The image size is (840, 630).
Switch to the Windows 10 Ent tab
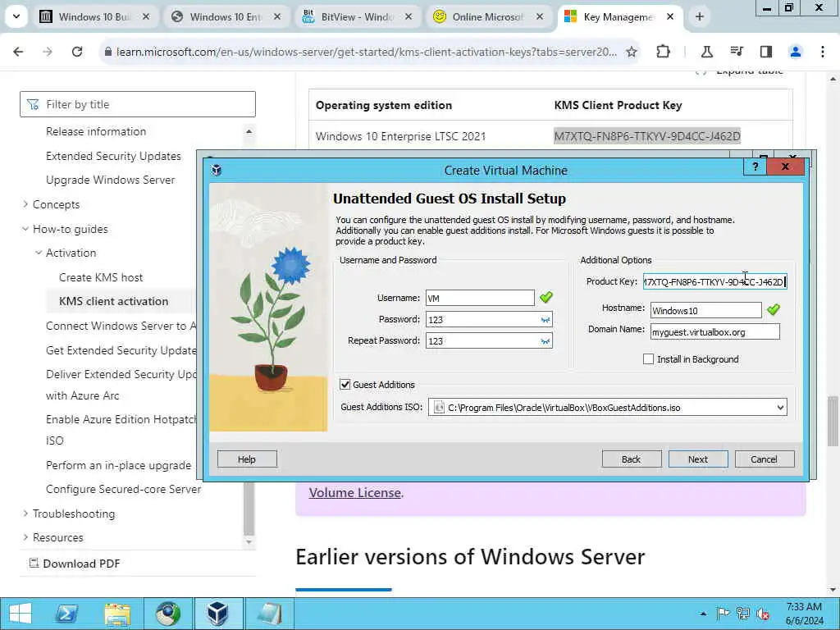pyautogui.click(x=226, y=16)
